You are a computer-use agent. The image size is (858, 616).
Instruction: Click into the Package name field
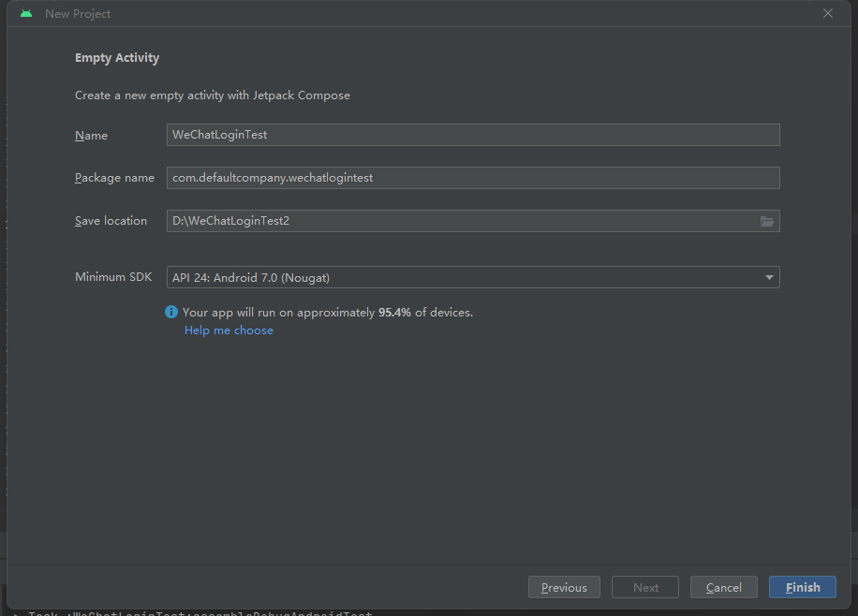point(473,178)
